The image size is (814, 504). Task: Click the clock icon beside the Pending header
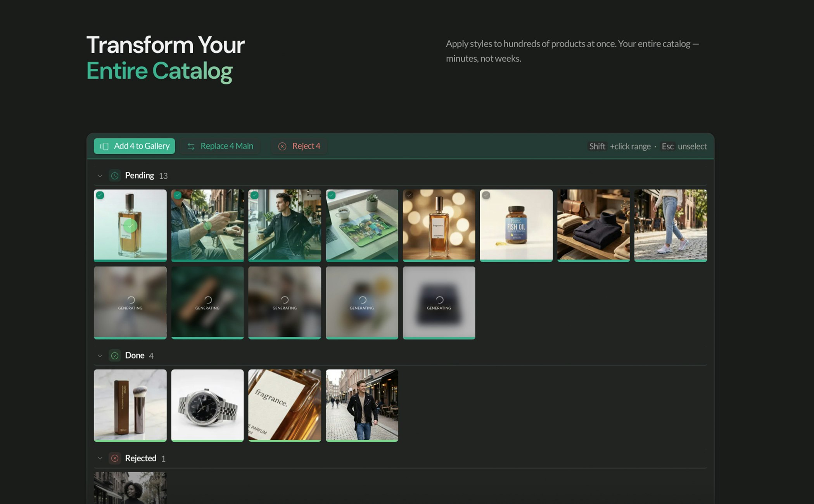pos(115,176)
